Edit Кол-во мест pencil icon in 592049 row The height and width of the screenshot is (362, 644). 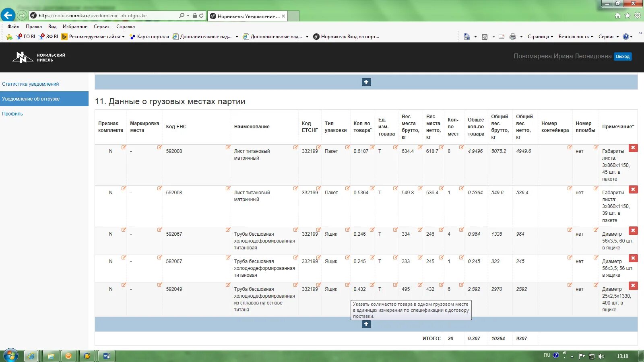coord(461,285)
